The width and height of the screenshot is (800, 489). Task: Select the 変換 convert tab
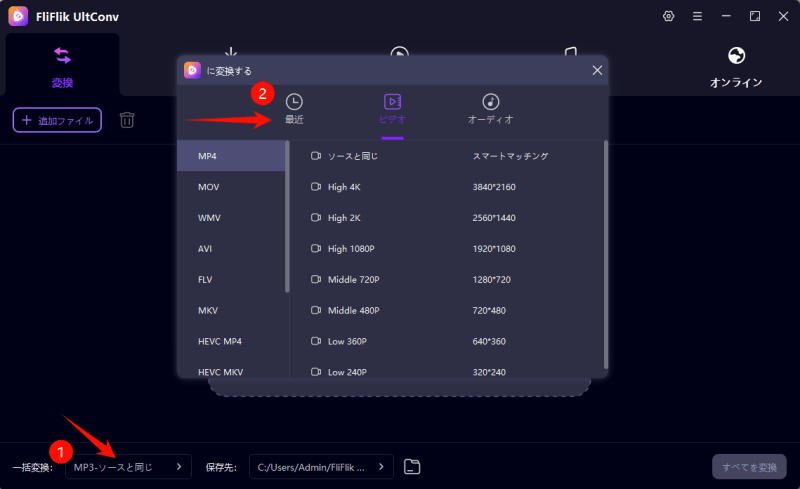tap(62, 64)
